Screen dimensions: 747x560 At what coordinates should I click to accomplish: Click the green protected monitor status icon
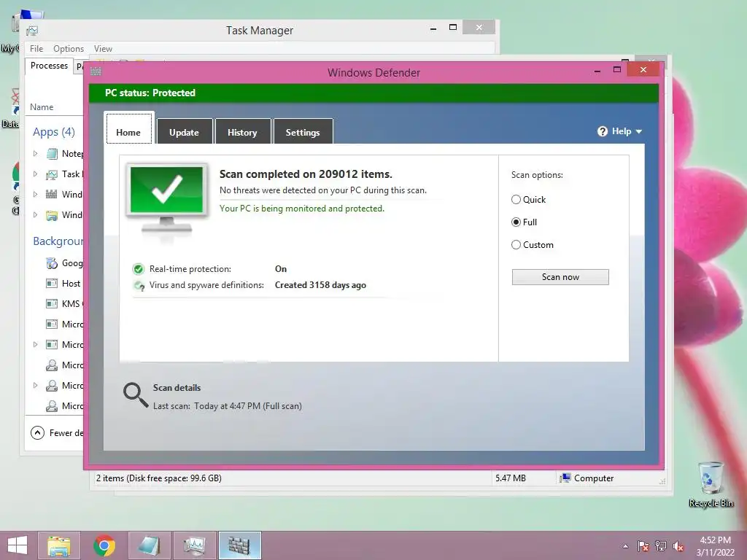pyautogui.click(x=167, y=199)
